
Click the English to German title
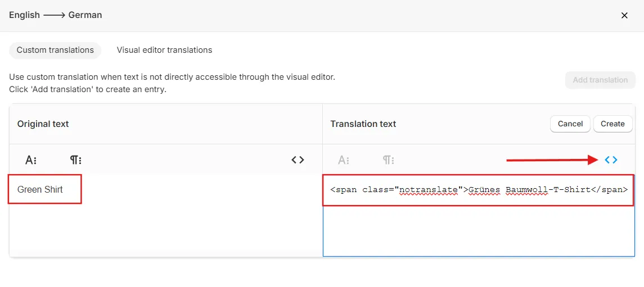[56, 15]
